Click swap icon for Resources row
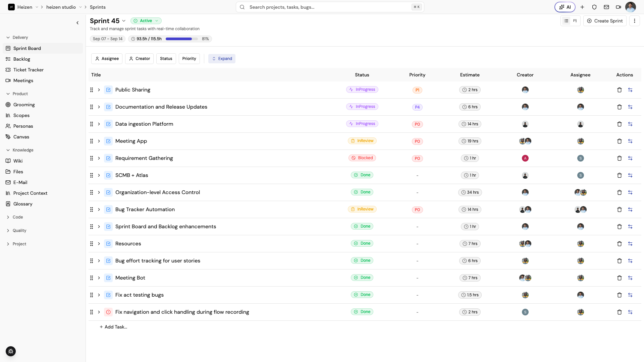Viewport: 644px width, 362px height. pos(630,244)
